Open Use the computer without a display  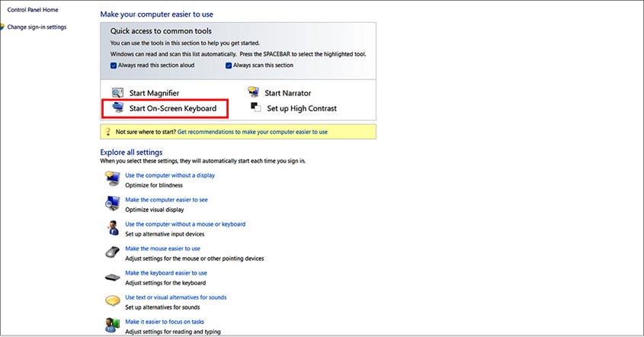170,175
